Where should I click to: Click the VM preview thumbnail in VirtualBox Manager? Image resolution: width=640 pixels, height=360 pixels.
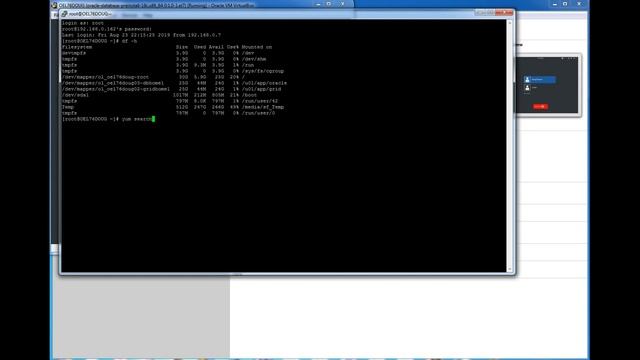[547, 85]
